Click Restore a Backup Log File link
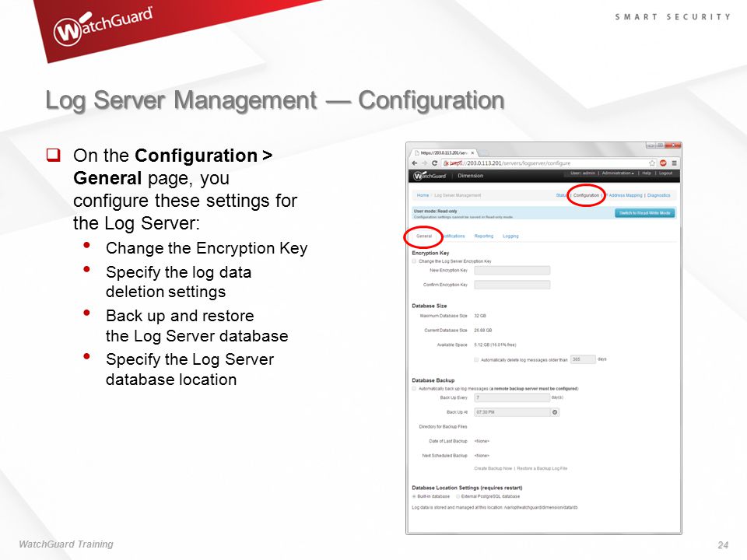This screenshot has width=747, height=560. 542,468
